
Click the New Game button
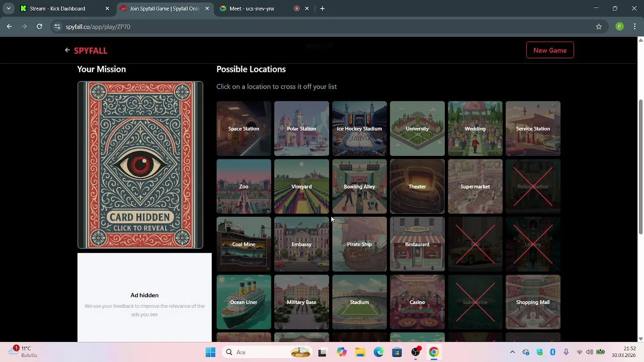tap(550, 50)
